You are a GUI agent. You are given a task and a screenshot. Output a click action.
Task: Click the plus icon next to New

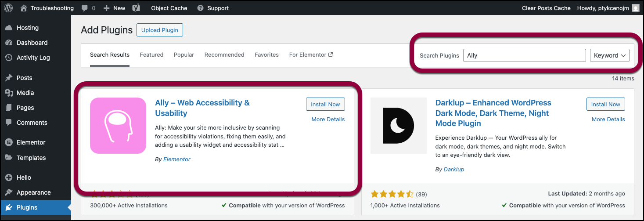tap(107, 8)
